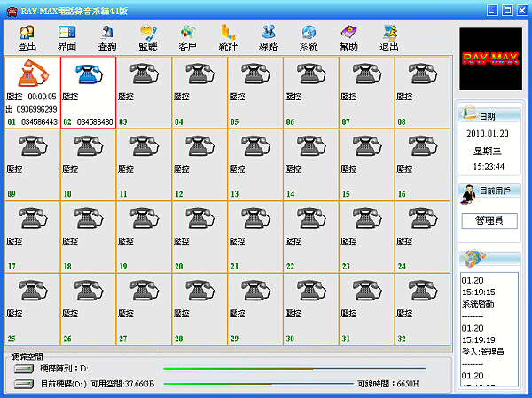Click the log entry 系統啟動
The image size is (532, 398).
478,304
